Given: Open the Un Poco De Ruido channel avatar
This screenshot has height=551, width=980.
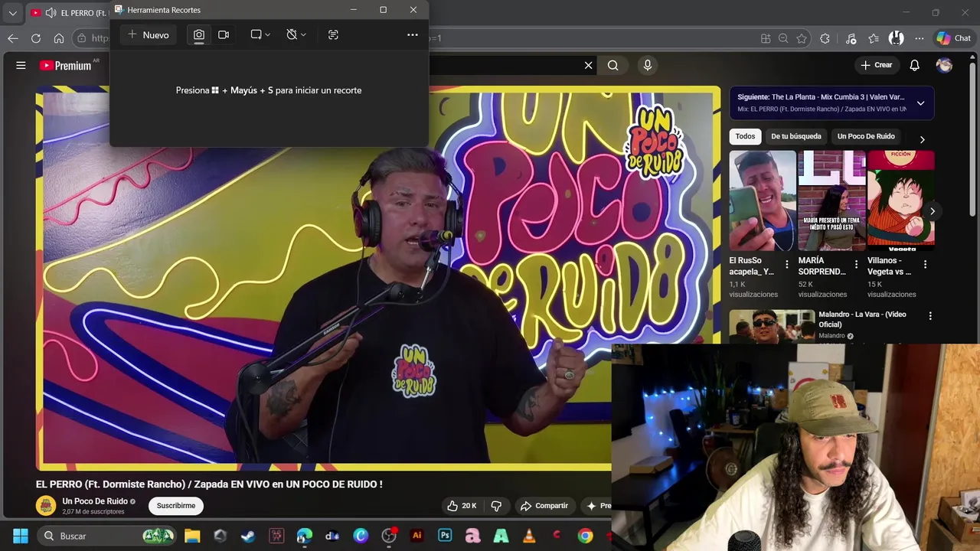Looking at the screenshot, I should [46, 505].
